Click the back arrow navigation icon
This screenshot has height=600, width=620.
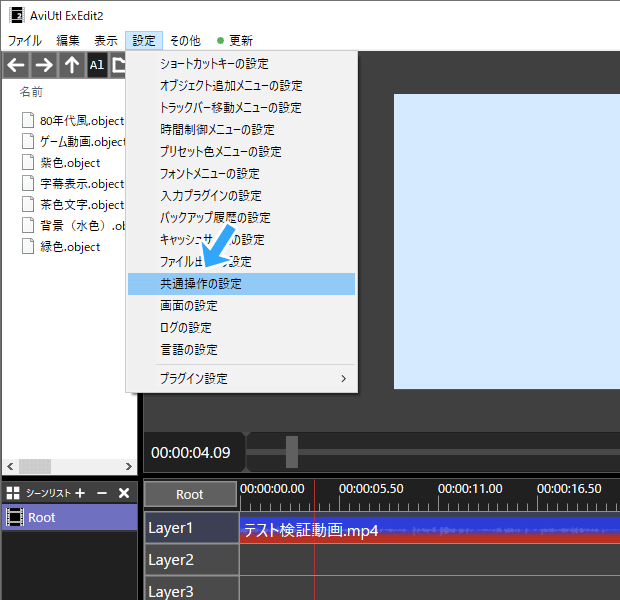[x=16, y=64]
